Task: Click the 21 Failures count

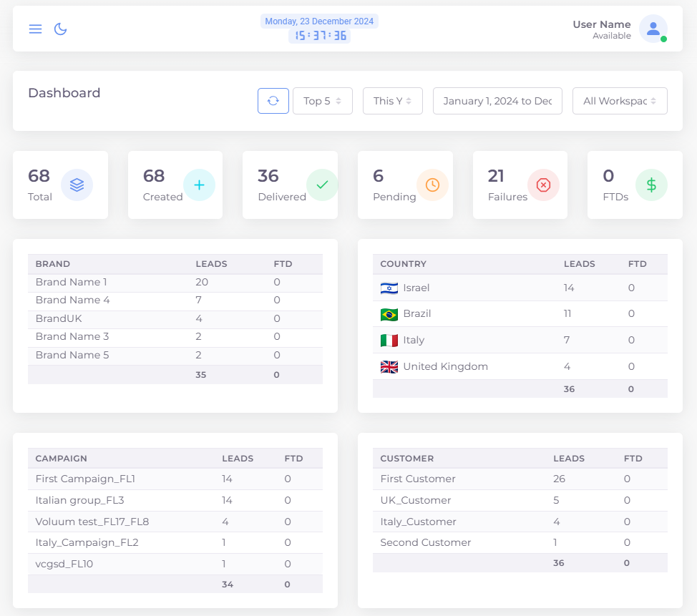Action: coord(496,176)
